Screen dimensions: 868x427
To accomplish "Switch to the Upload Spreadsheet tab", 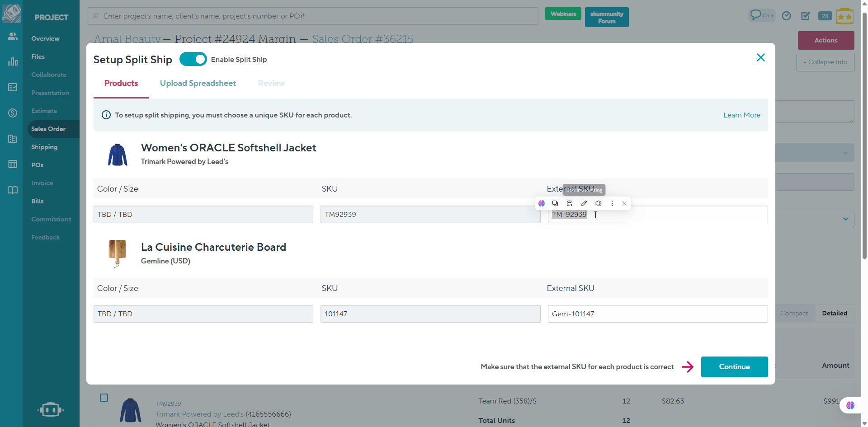I will coord(198,83).
